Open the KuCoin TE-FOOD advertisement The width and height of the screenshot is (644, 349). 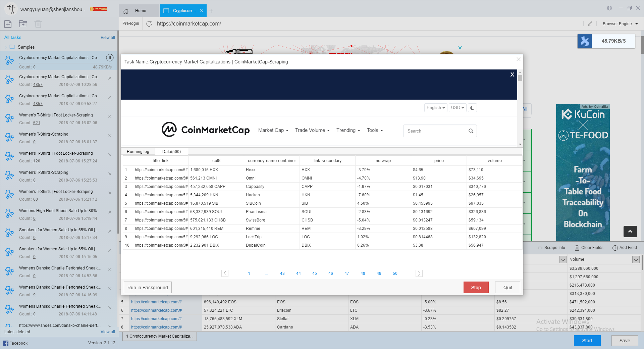coord(583,172)
